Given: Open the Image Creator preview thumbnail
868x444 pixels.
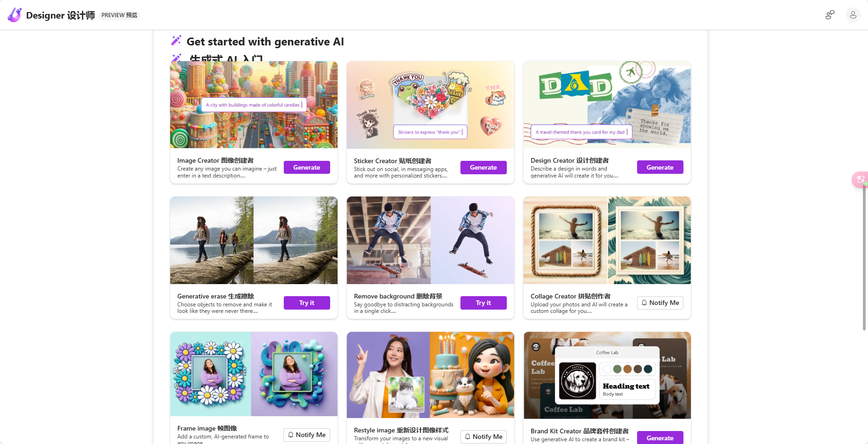Looking at the screenshot, I should pyautogui.click(x=254, y=104).
